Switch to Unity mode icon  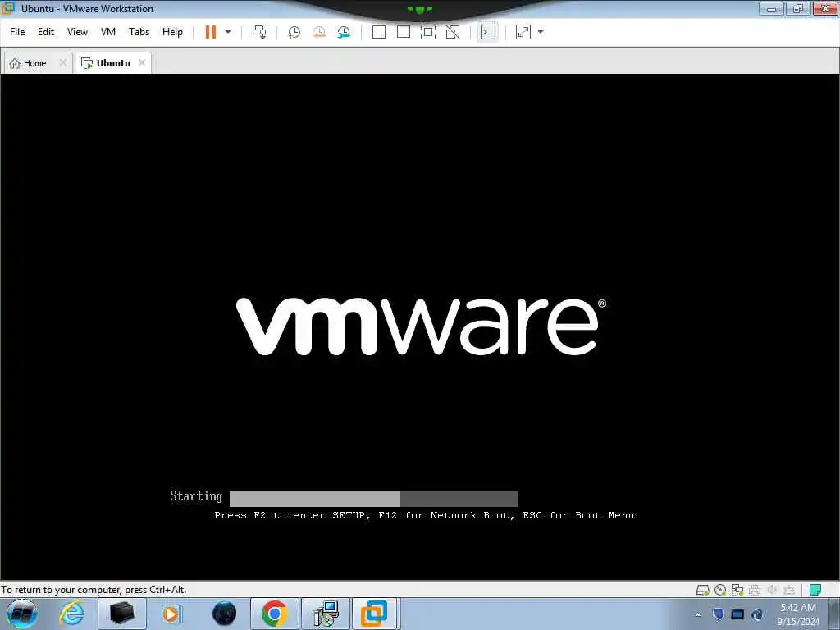453,32
